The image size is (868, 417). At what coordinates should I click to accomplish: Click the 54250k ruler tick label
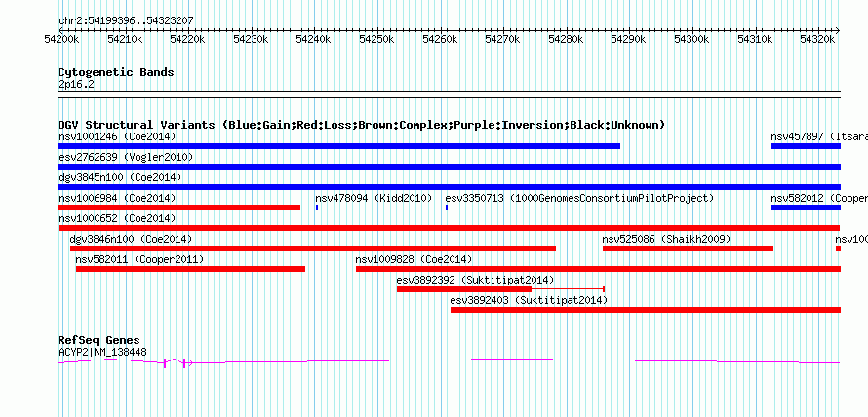(376, 39)
